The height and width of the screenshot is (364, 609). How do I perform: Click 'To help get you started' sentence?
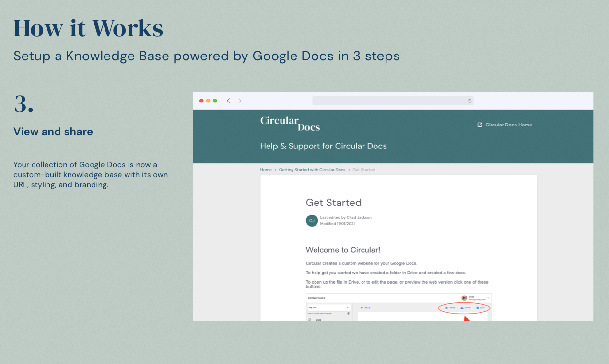pyautogui.click(x=386, y=273)
